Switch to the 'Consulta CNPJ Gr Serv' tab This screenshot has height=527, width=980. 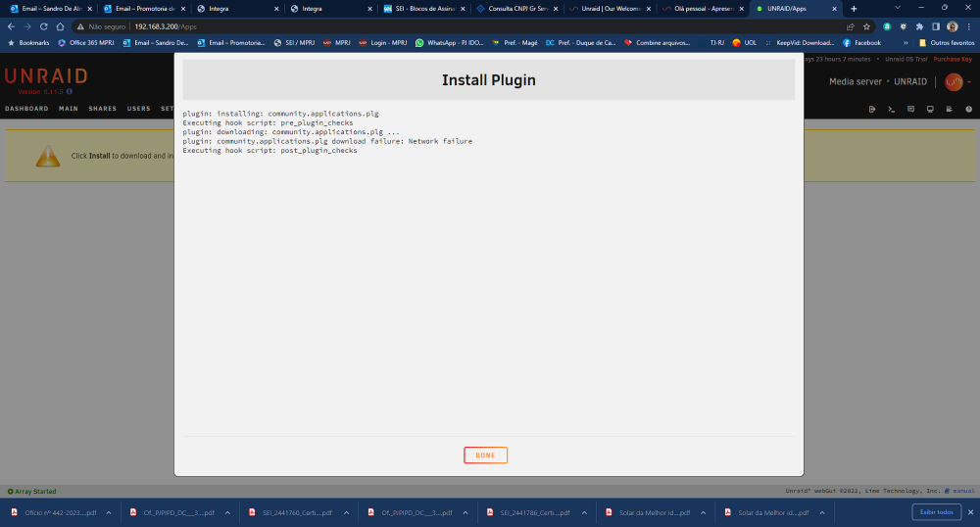coord(517,9)
